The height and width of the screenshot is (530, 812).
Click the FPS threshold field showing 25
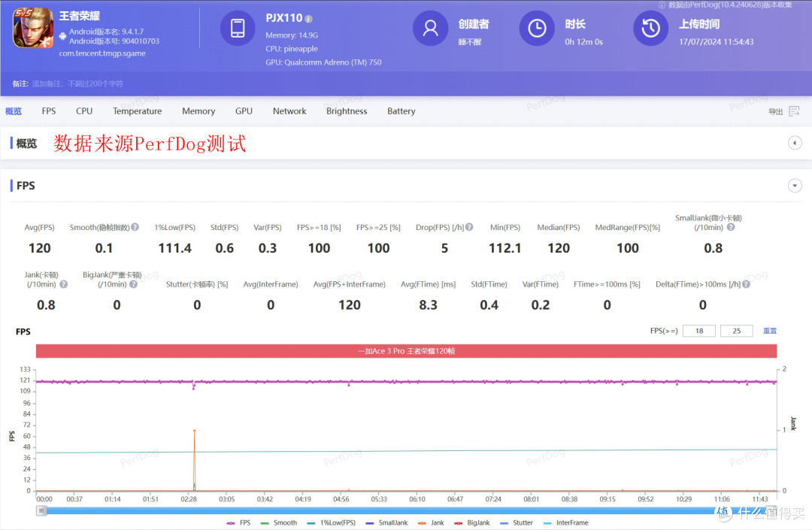tap(736, 331)
